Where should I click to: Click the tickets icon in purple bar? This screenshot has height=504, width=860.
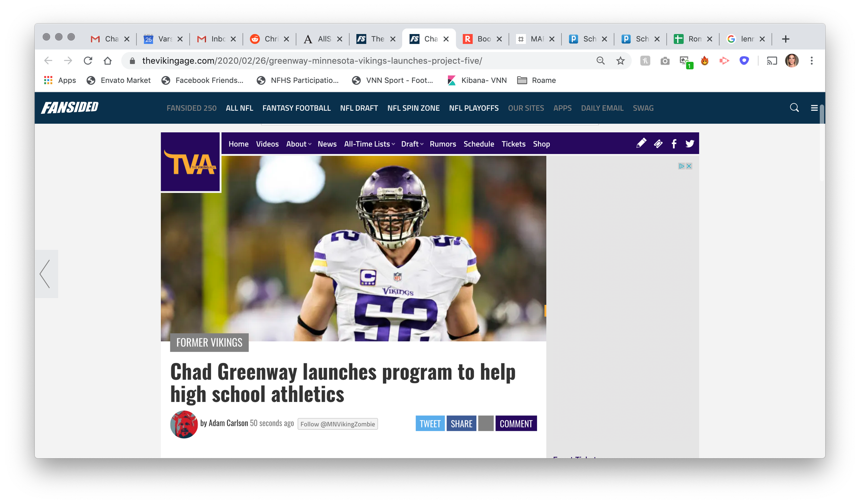click(658, 144)
